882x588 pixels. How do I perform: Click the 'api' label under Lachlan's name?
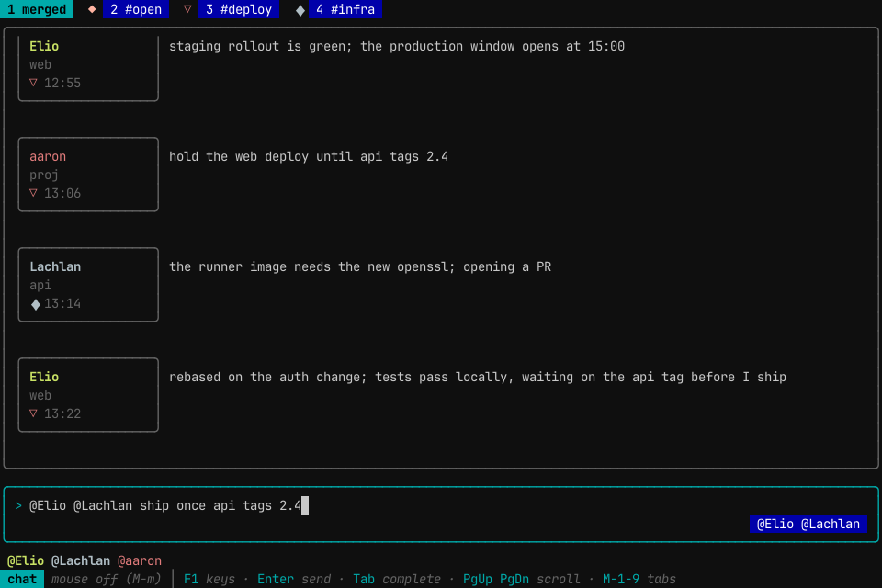(40, 286)
